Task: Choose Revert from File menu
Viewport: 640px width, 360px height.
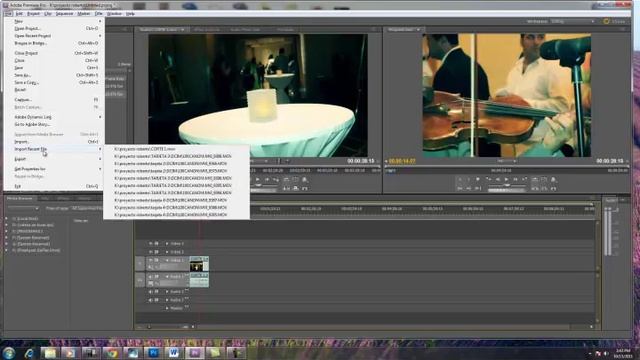Action: [54, 90]
